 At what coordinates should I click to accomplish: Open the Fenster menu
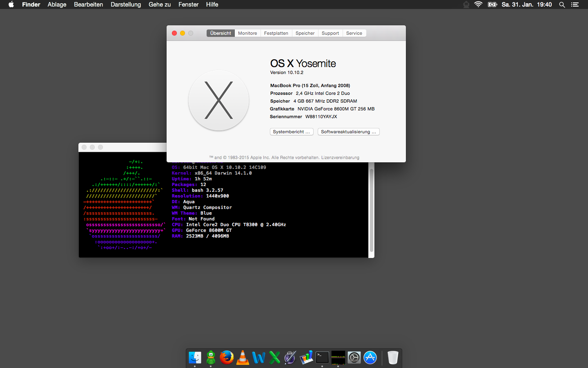coord(188,4)
